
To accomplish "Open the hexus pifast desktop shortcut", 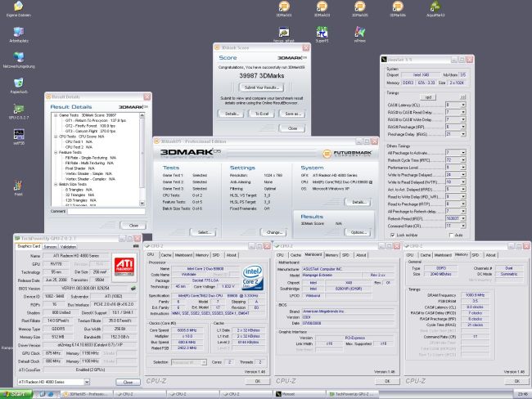I will [x=284, y=34].
